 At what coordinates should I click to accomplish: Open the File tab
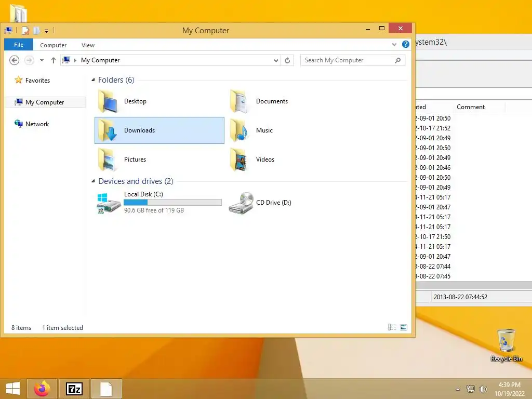(19, 45)
